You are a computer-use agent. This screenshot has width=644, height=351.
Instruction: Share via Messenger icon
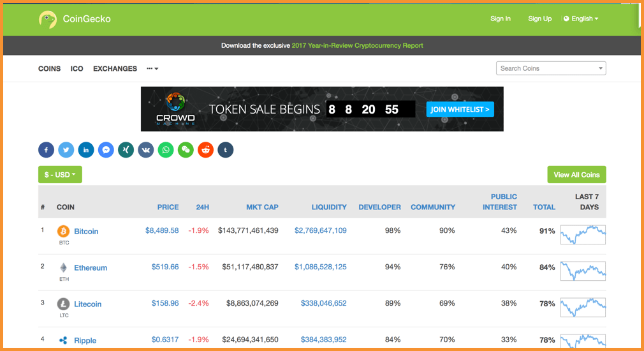[x=106, y=150]
